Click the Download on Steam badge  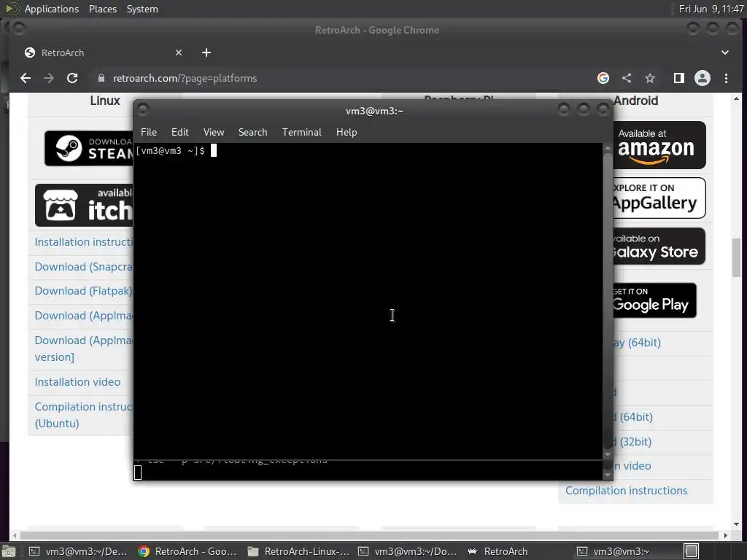tap(88, 148)
